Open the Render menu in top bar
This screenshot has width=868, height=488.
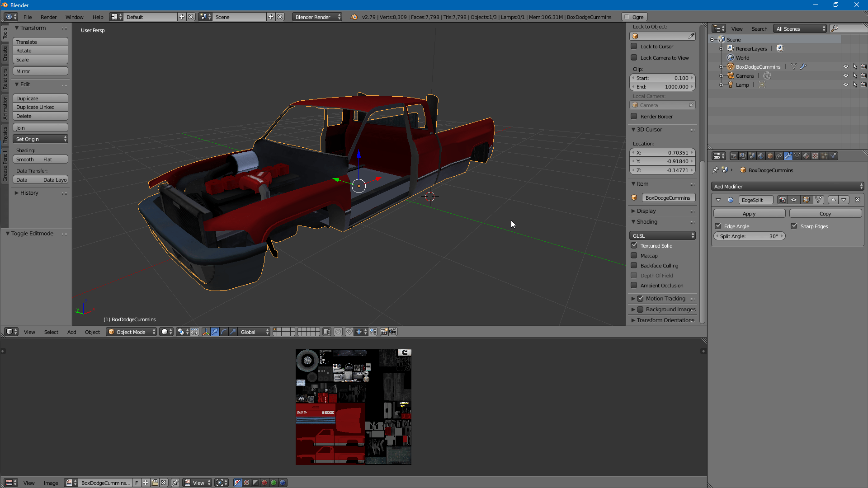point(48,17)
